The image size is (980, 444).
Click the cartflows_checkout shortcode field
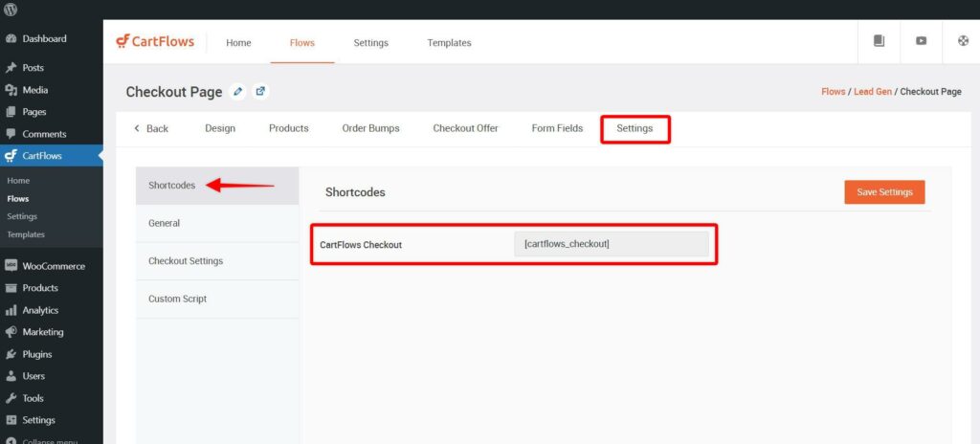(x=612, y=244)
